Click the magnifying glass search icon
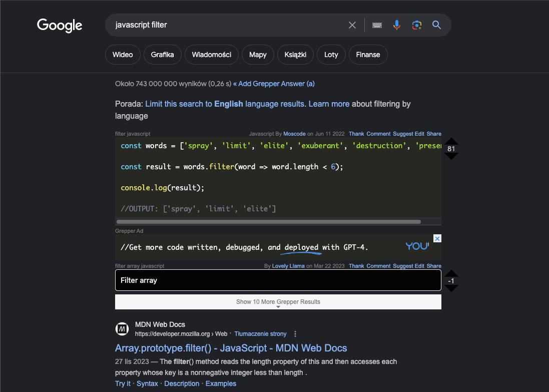The height and width of the screenshot is (392, 549). pos(436,25)
